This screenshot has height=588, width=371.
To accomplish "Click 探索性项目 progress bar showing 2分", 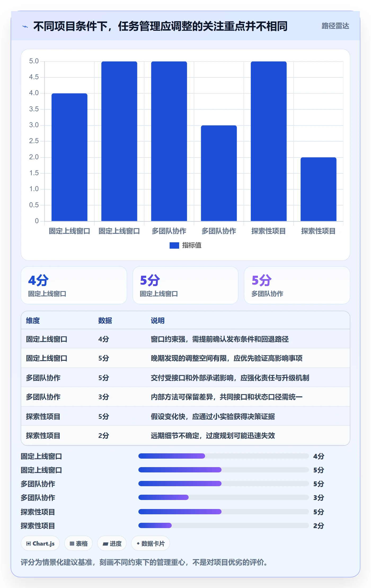I will coord(224,525).
